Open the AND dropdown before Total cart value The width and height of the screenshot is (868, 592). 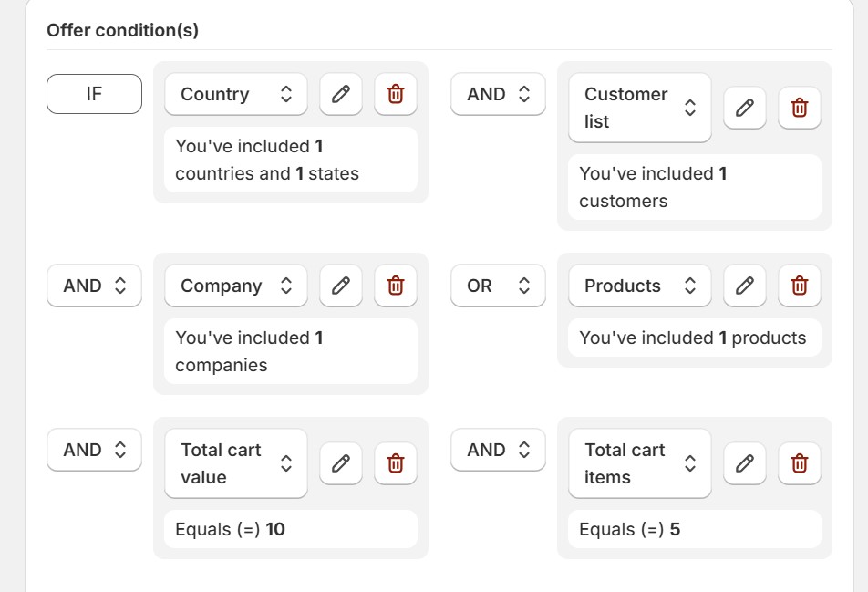pos(94,450)
